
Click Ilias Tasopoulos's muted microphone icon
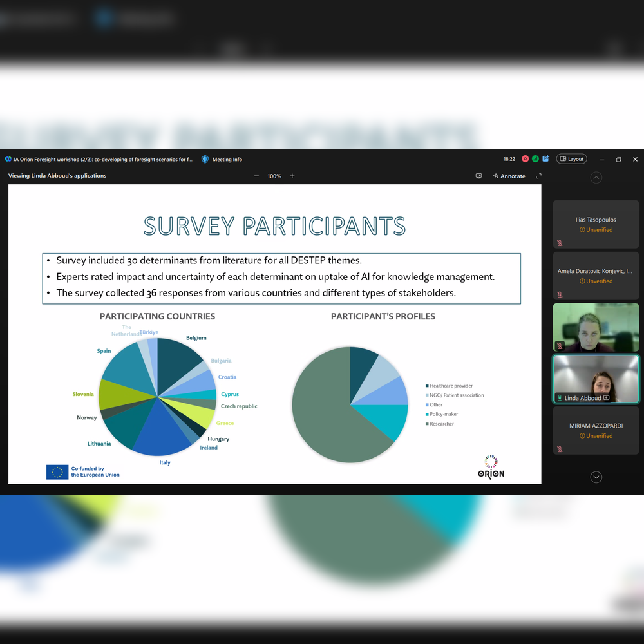point(560,243)
